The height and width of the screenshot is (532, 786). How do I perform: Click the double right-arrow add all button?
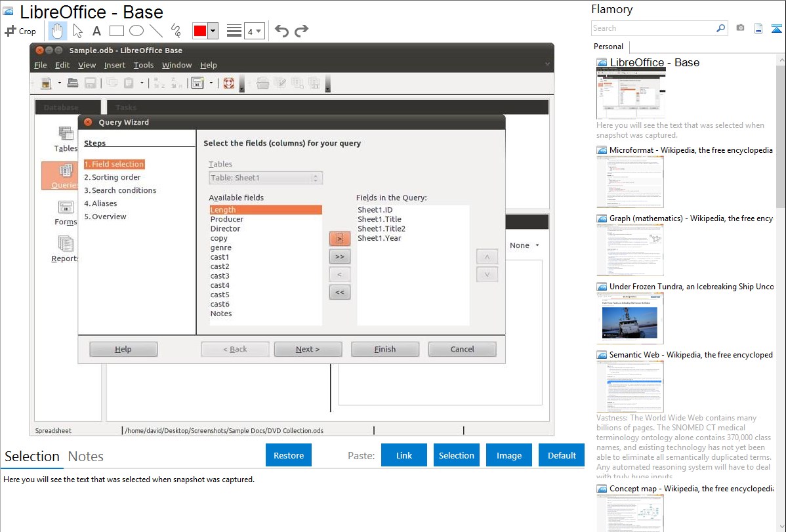point(339,256)
